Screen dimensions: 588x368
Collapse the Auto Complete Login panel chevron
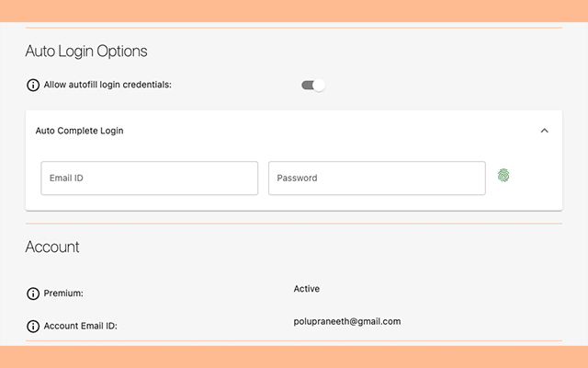(x=544, y=131)
